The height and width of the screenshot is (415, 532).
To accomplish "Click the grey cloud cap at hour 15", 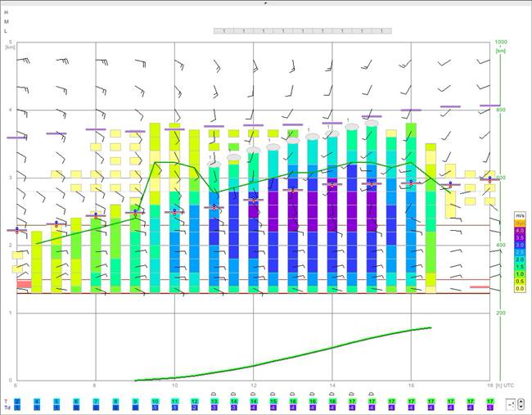I will [372, 123].
